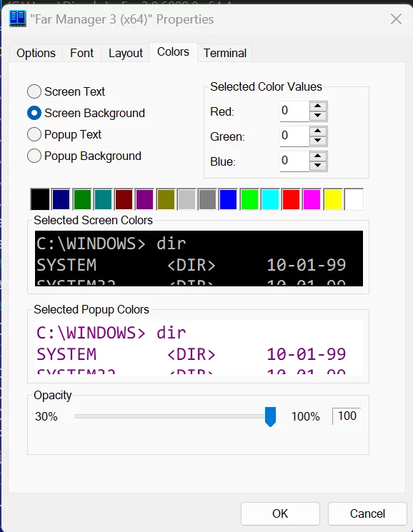Click the Red value input field

point(294,111)
